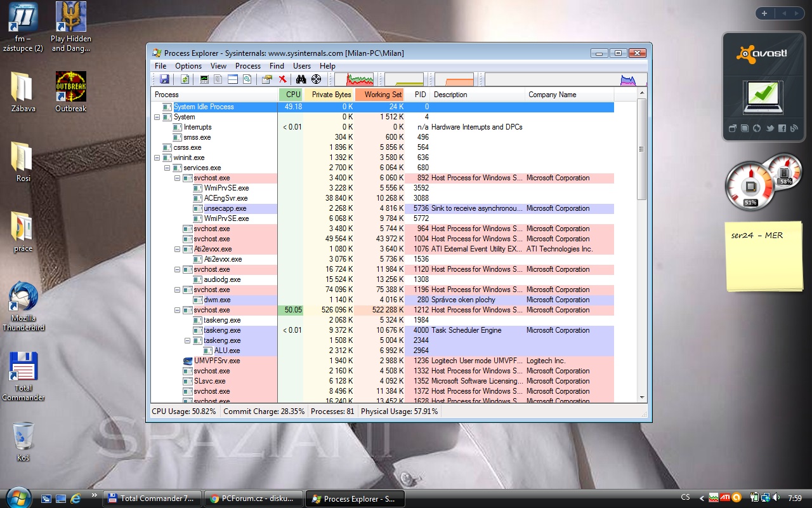Click the binoculars Find Handle icon
Screen dimensions: 812x508
[301, 79]
